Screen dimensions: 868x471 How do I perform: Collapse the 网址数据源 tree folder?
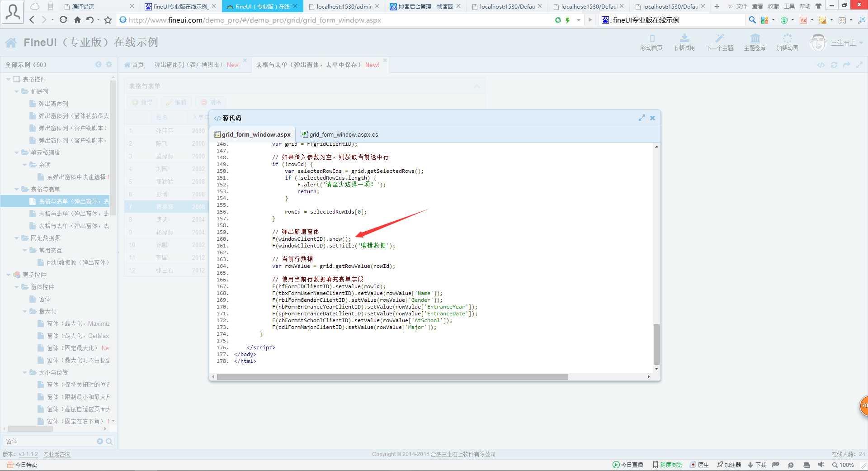coord(16,238)
